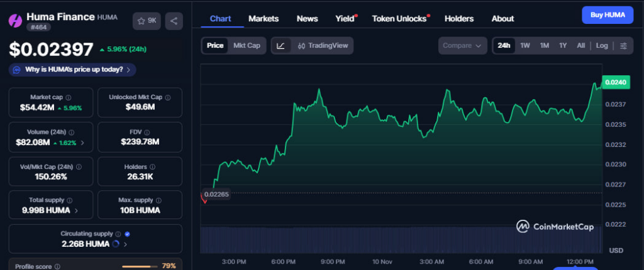Open chart settings sliders icon
The width and height of the screenshot is (644, 270).
pos(623,46)
